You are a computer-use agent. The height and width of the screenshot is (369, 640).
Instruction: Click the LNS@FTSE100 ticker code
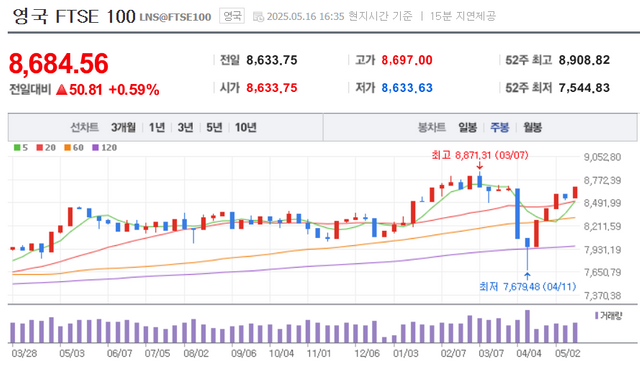click(x=176, y=17)
